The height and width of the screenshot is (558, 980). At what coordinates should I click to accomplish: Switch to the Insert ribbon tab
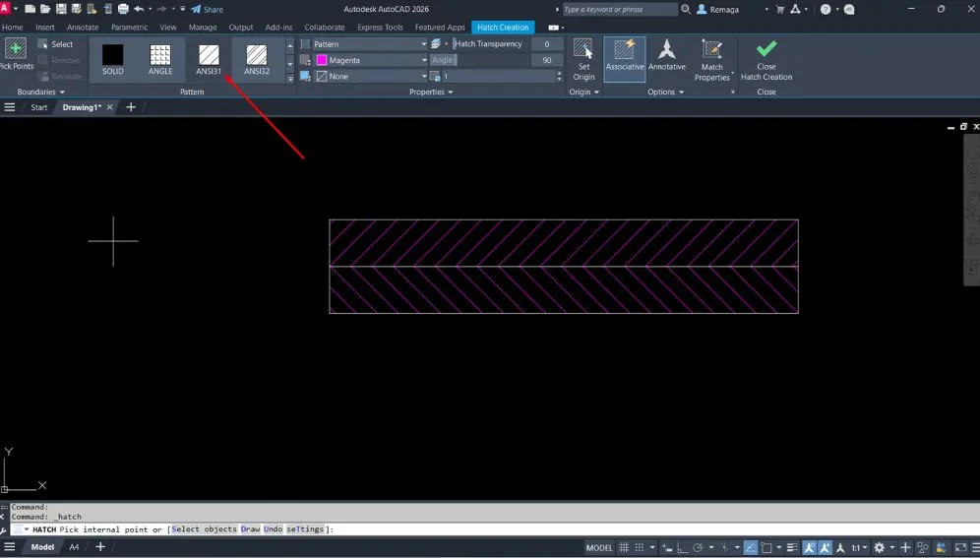(x=45, y=28)
